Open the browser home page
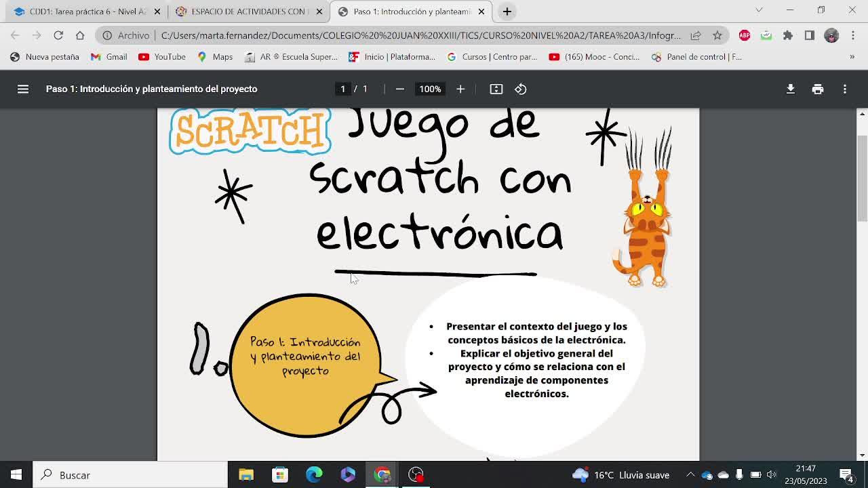The width and height of the screenshot is (868, 488). click(x=80, y=35)
